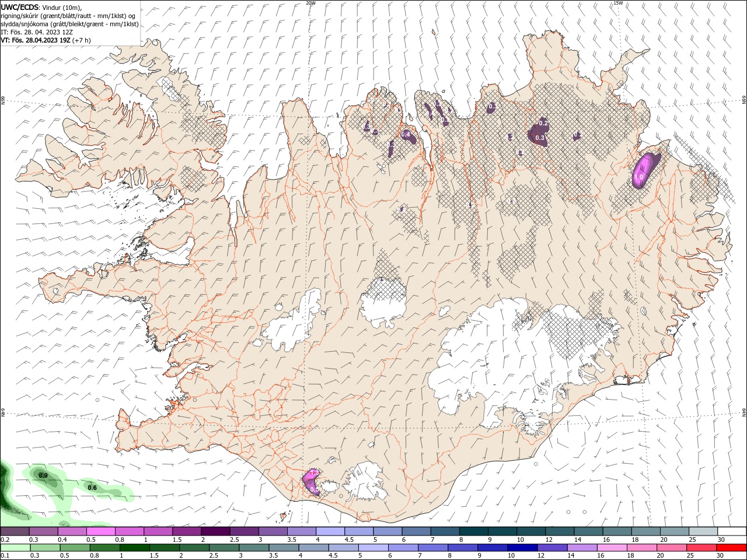Viewport: 747px width, 560px height.
Task: Pick the orchid 0.4–0.5 snow legend swatch
Action: coord(72,531)
